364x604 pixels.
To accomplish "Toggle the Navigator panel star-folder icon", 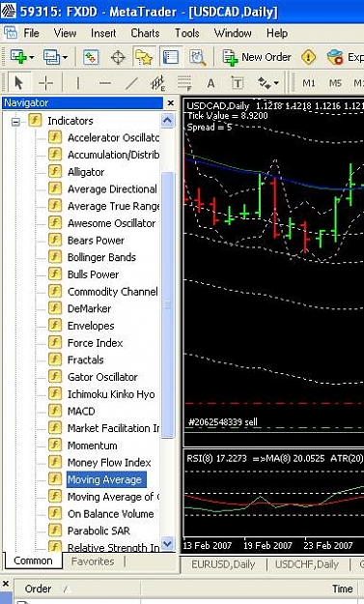I will [x=144, y=57].
